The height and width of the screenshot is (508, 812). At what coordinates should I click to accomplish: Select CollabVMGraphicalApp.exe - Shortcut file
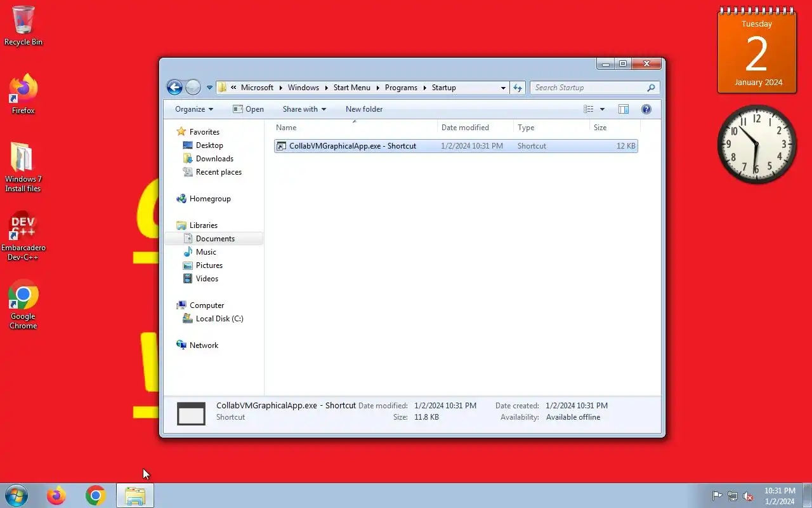[456, 146]
